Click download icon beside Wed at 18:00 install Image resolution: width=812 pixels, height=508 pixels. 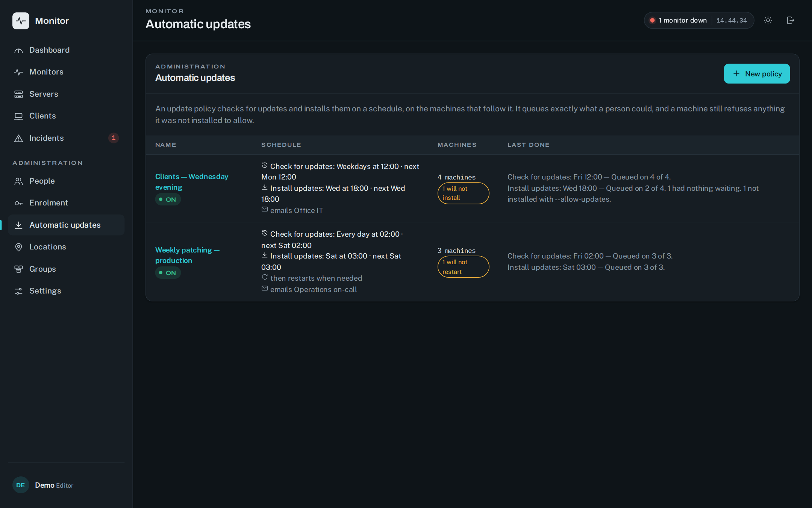coord(265,187)
